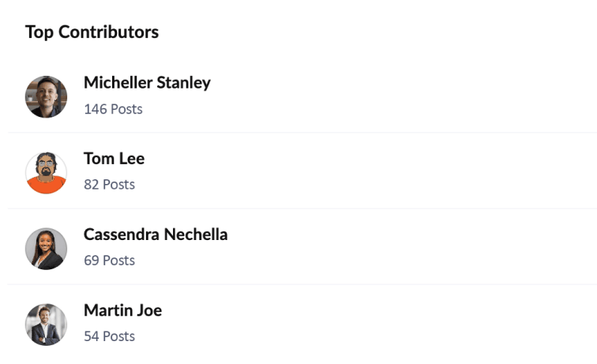Screen dimensions: 597x364
Task: Click empty space in Cassendra Nechella's row
Action: pyautogui.click(x=411, y=248)
